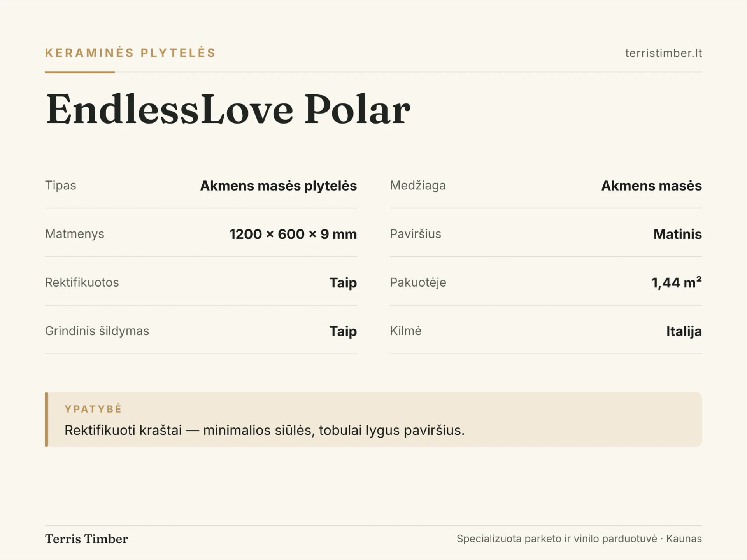Click the Matinis surface value
The image size is (747, 560).
(677, 234)
